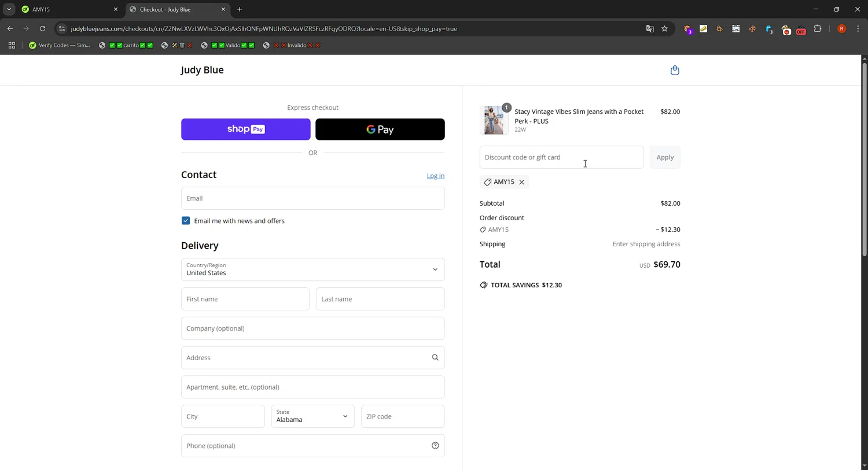Screen dimensions: 868x470
Task: Open the shopping cart bag icon
Action: [x=675, y=71]
